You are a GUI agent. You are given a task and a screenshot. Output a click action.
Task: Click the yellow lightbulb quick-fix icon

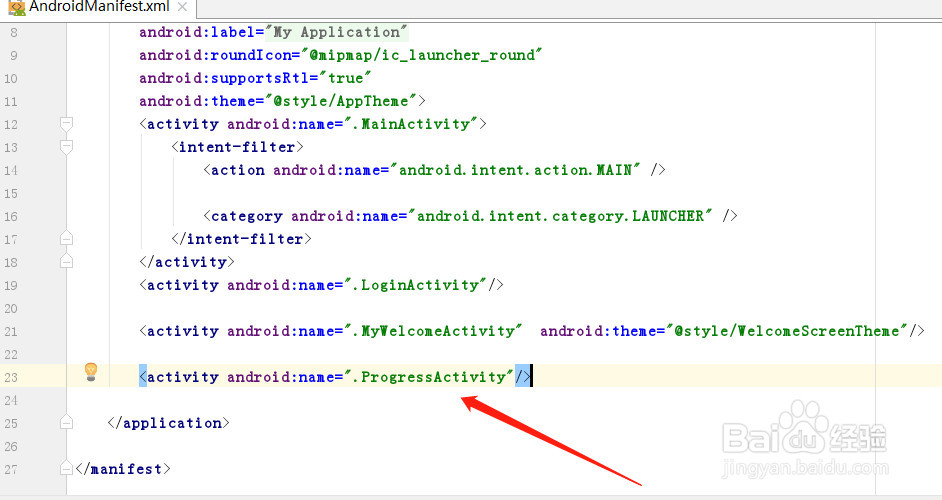click(x=91, y=372)
